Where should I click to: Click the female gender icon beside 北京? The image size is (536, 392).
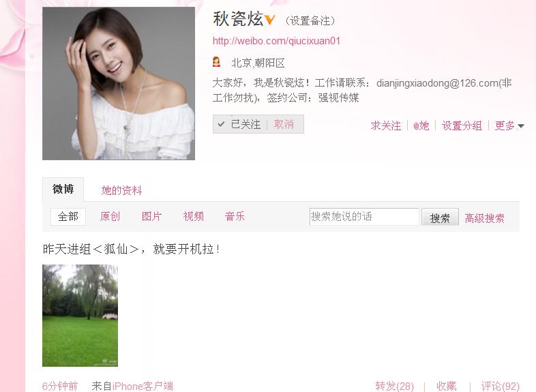pos(216,62)
